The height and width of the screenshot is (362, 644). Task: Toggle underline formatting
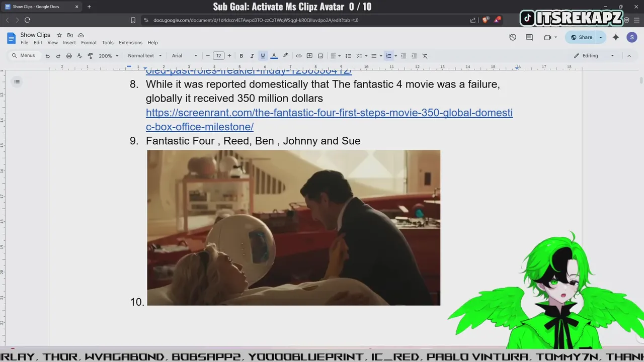(x=263, y=56)
